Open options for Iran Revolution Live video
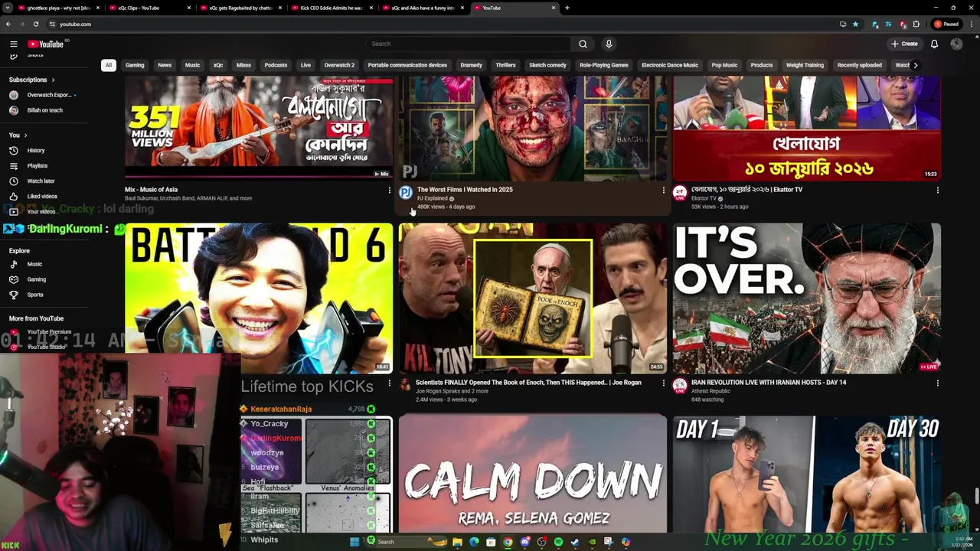Viewport: 980px width, 551px height. coord(937,383)
